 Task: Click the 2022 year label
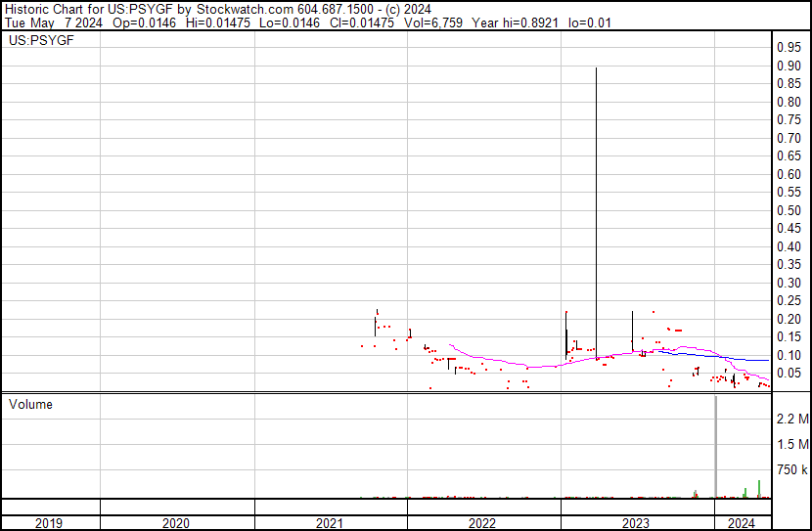point(482,523)
